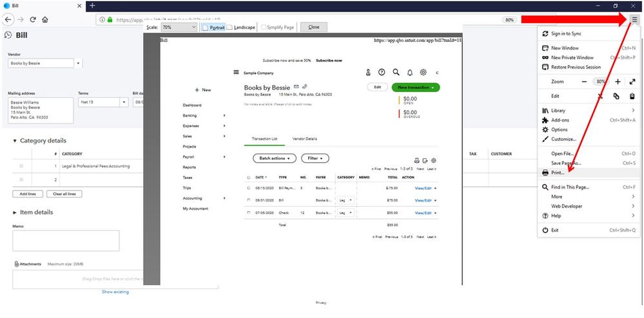Click the Edit button for Books by Bessie
Image resolution: width=644 pixels, height=318 pixels.
[x=378, y=88]
